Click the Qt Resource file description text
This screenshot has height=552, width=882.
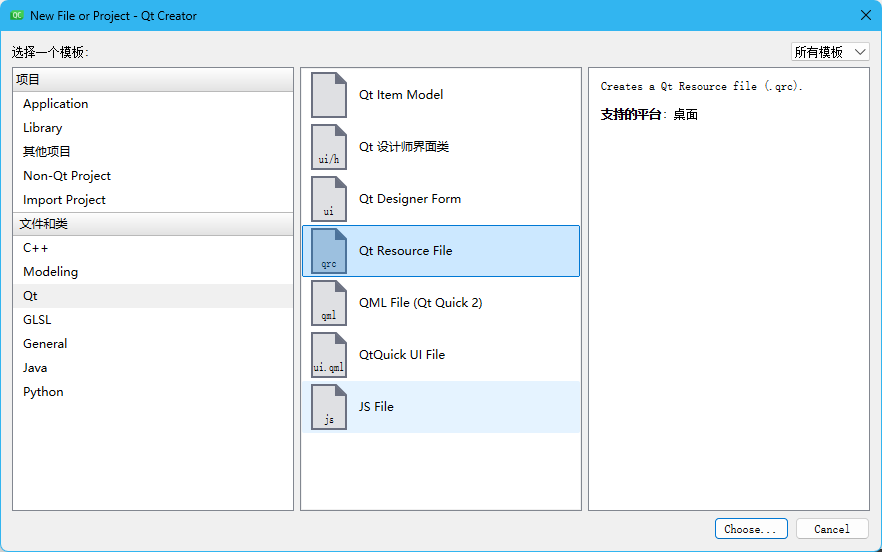click(x=701, y=86)
